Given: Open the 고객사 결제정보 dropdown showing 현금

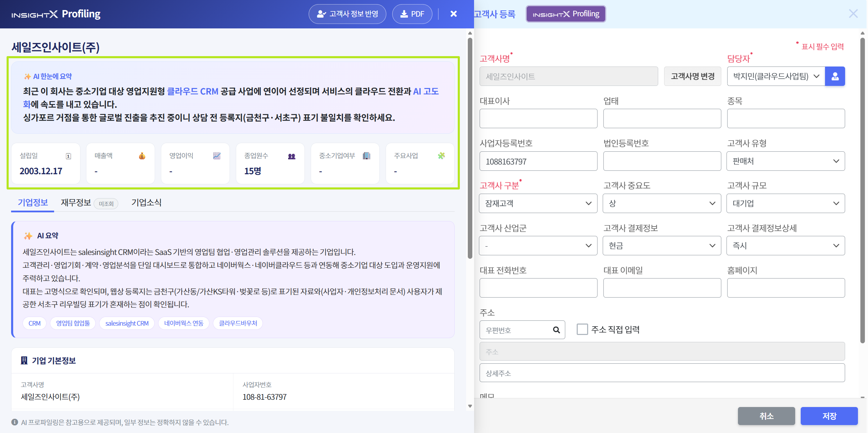Looking at the screenshot, I should click(662, 246).
